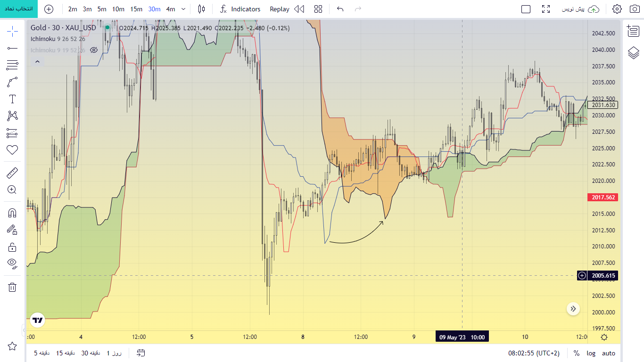
Task: Undo the last chart action
Action: [x=340, y=9]
